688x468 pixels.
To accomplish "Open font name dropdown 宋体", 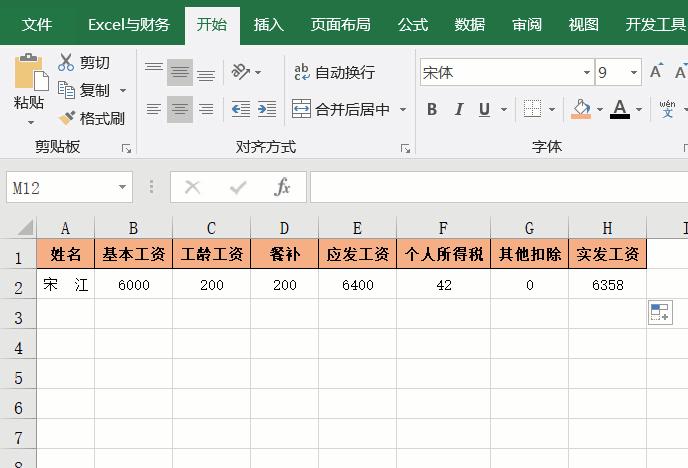I will pyautogui.click(x=586, y=73).
